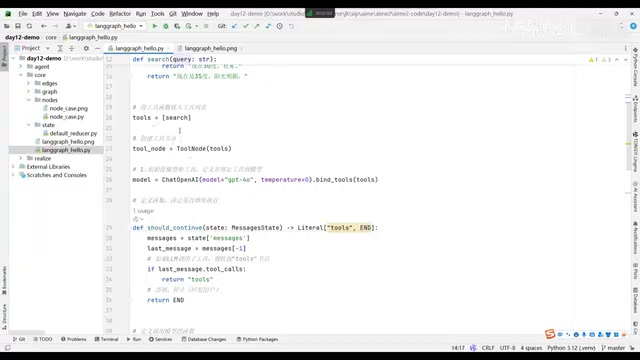Run langgraph_hello with the green Run button
Image resolution: width=640 pixels, height=360 pixels.
[155, 26]
